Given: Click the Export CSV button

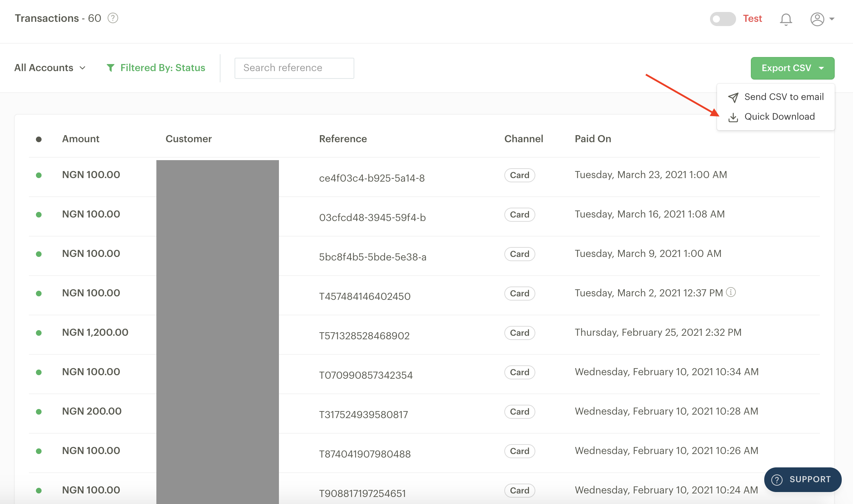Looking at the screenshot, I should click(x=792, y=68).
